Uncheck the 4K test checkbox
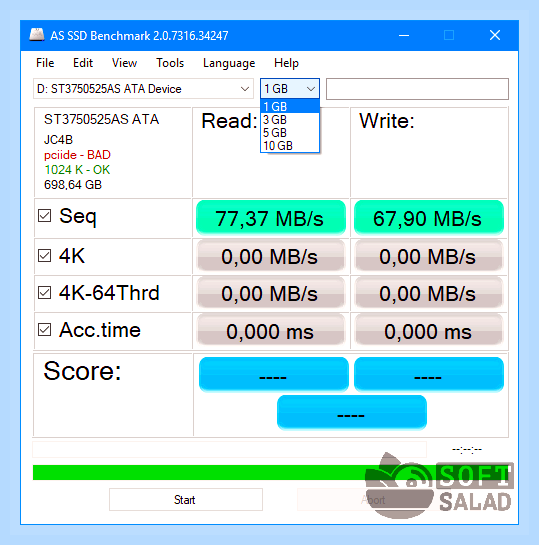Viewport: 539px width, 545px height. 44,255
